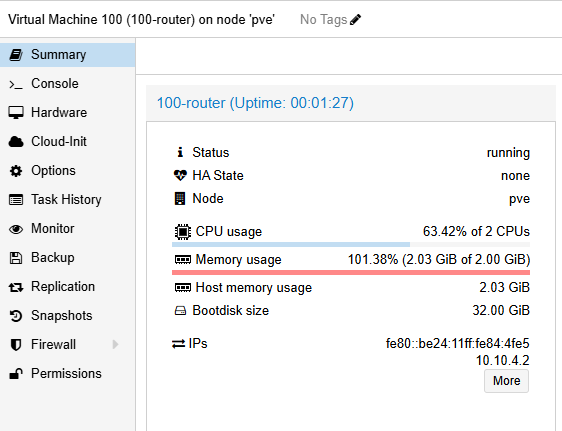Screen dimensions: 562x431
Task: Click the 10.10.4.2 IP address
Action: [503, 360]
